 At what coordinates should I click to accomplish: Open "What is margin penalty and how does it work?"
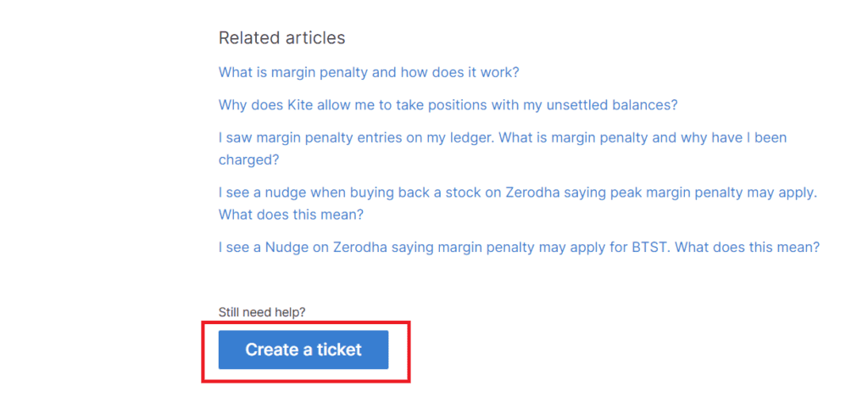[369, 72]
